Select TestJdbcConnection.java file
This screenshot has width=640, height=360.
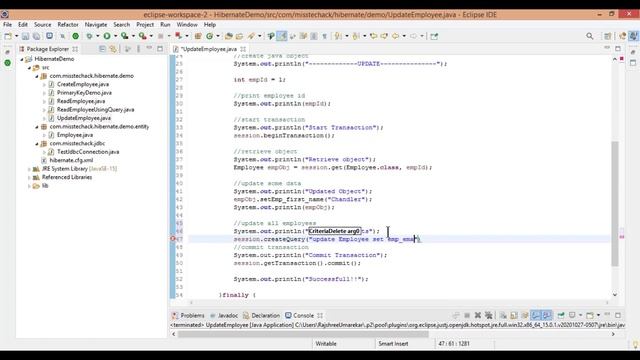click(x=88, y=152)
